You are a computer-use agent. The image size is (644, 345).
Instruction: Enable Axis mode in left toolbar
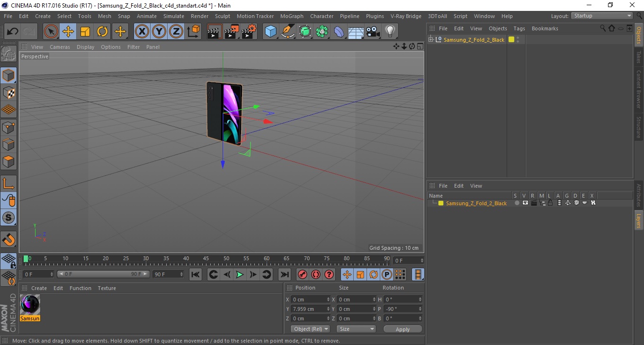[9, 183]
